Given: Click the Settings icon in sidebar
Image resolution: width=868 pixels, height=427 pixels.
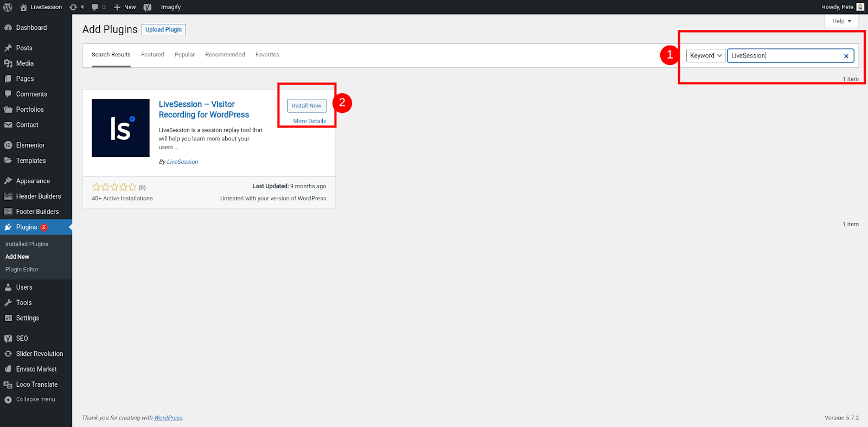Looking at the screenshot, I should [8, 318].
